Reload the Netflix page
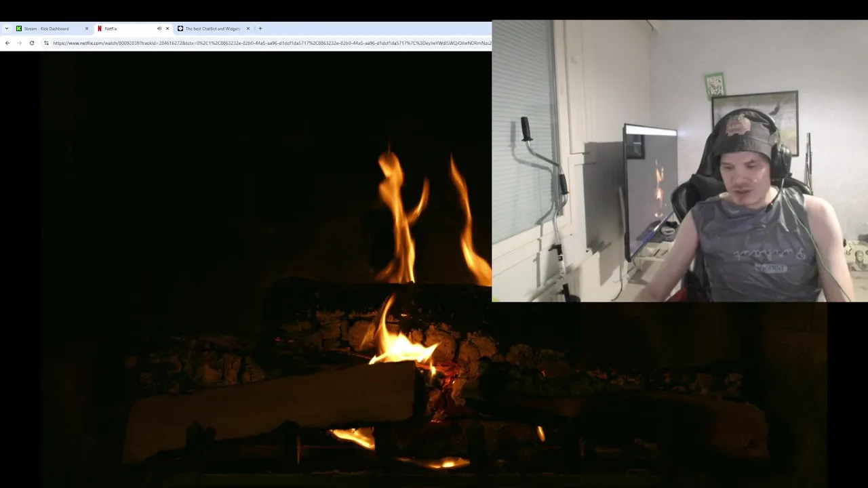 click(32, 43)
